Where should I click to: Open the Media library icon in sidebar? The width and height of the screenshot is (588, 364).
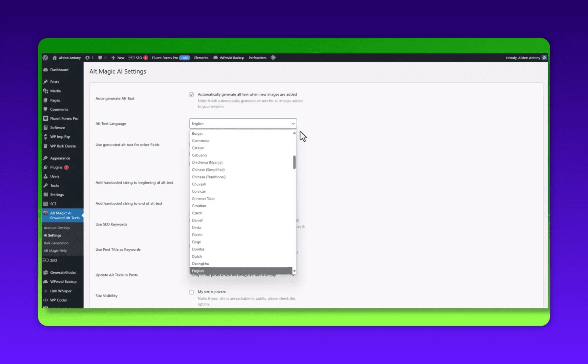[46, 91]
